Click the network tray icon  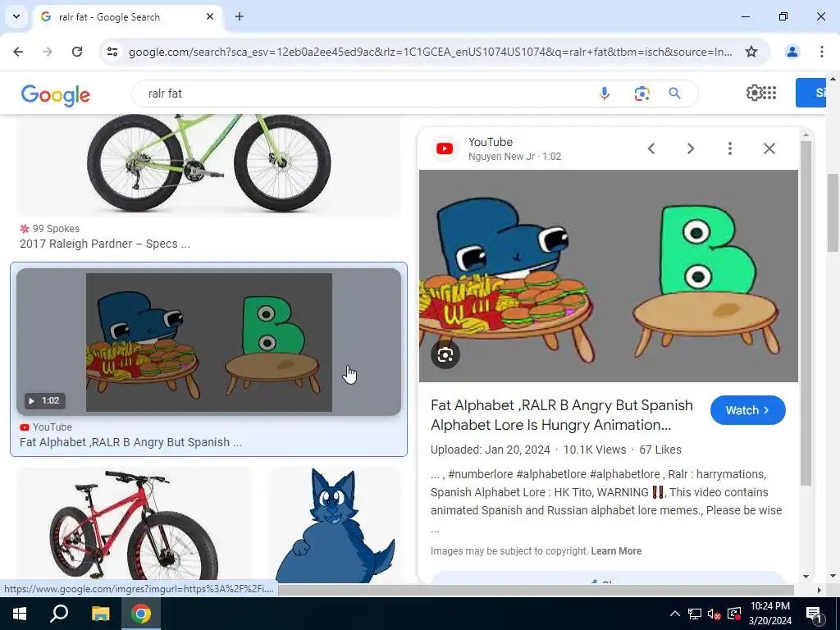coord(695,614)
